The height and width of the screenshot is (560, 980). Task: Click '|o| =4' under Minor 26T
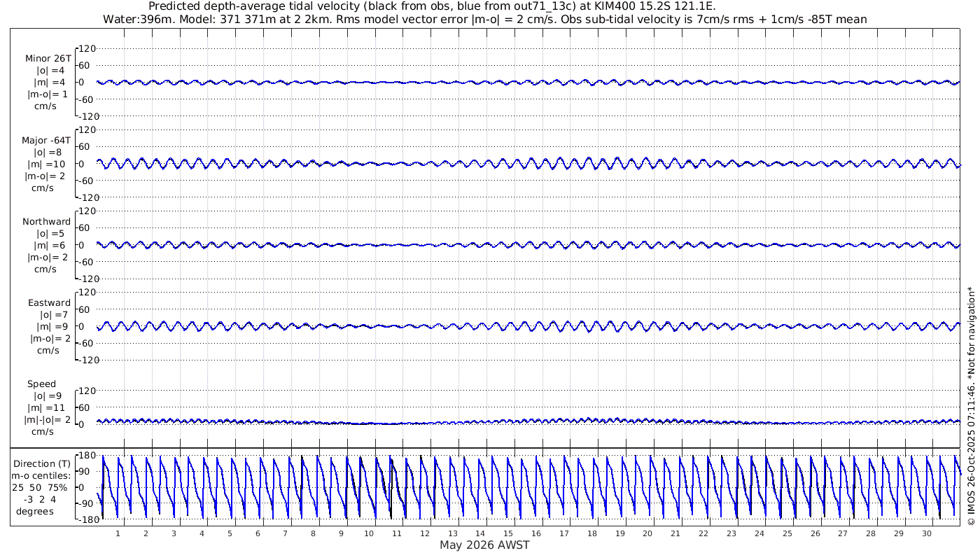[50, 71]
